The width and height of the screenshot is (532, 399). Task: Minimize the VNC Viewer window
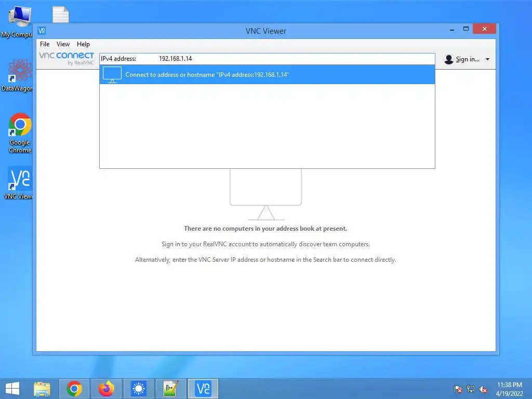point(452,30)
